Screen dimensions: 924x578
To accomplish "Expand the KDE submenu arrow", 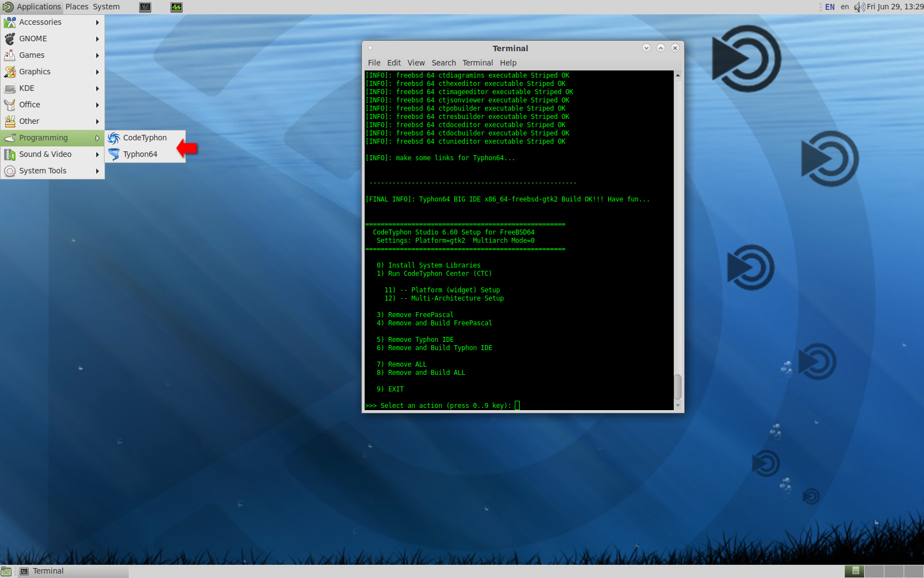I will pos(97,88).
